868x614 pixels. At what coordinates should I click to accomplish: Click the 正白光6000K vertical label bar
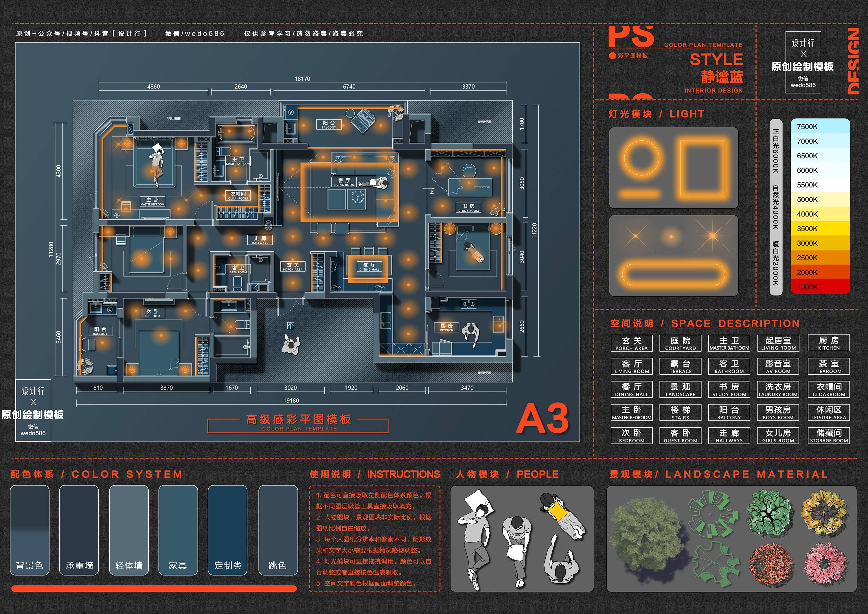coord(776,207)
